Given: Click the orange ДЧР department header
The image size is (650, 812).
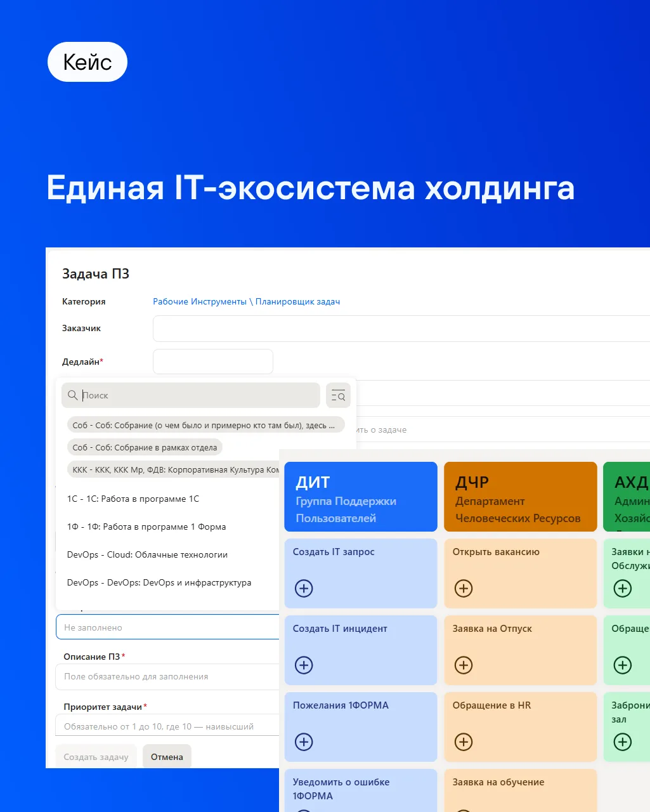Looking at the screenshot, I should click(x=521, y=497).
